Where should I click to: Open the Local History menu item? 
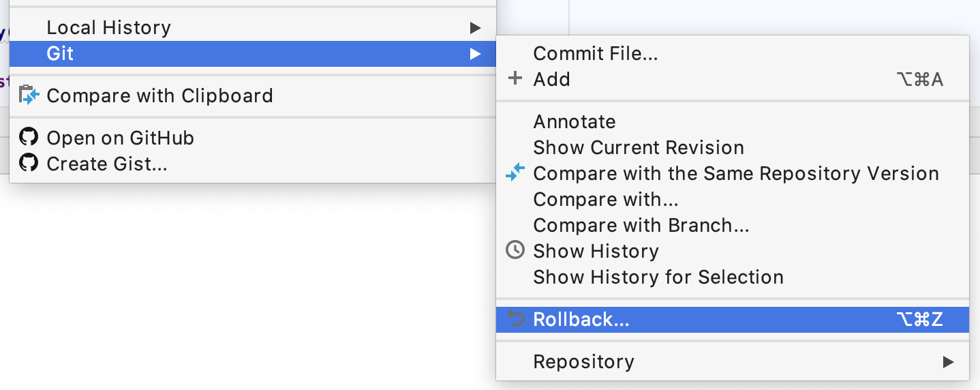click(x=108, y=28)
